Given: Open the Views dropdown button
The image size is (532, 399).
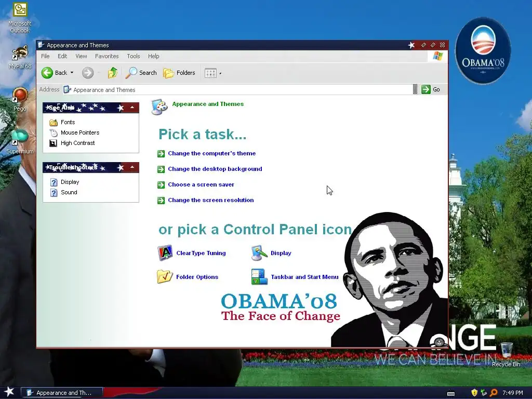Looking at the screenshot, I should 212,73.
